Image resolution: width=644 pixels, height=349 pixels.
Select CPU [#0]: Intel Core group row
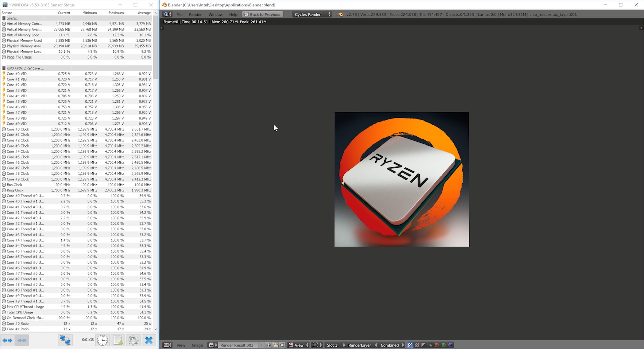(77, 68)
